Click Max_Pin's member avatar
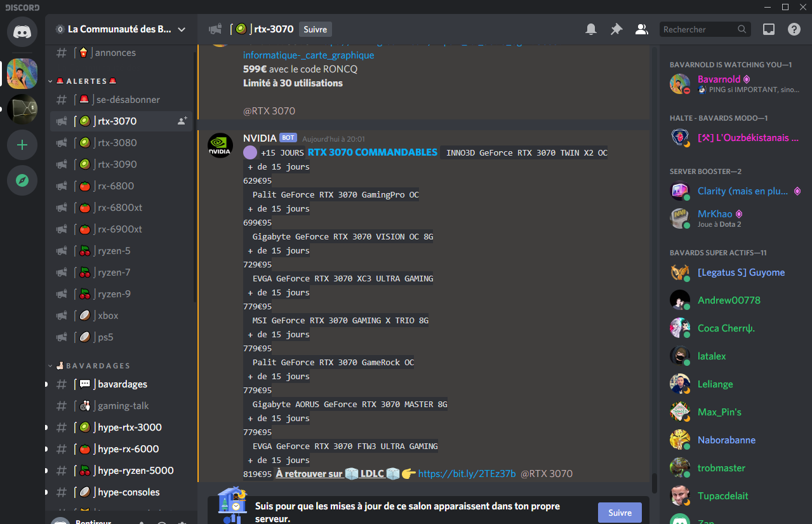 point(680,412)
